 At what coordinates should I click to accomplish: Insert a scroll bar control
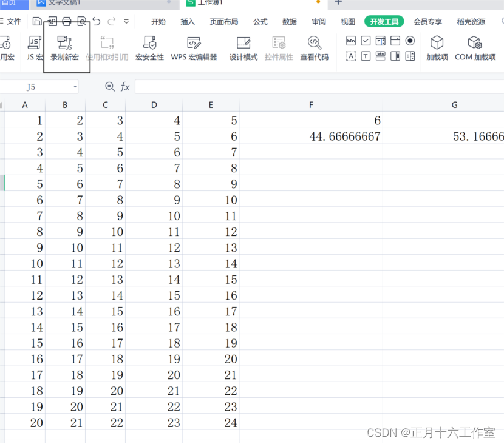pyautogui.click(x=395, y=56)
